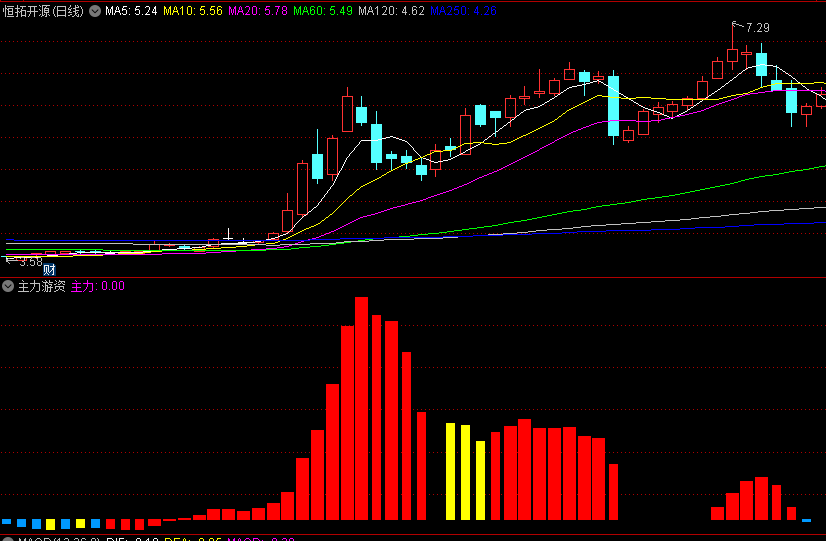The height and width of the screenshot is (541, 826).
Task: Click the tallest red bar in 主力游资
Action: pos(361,408)
